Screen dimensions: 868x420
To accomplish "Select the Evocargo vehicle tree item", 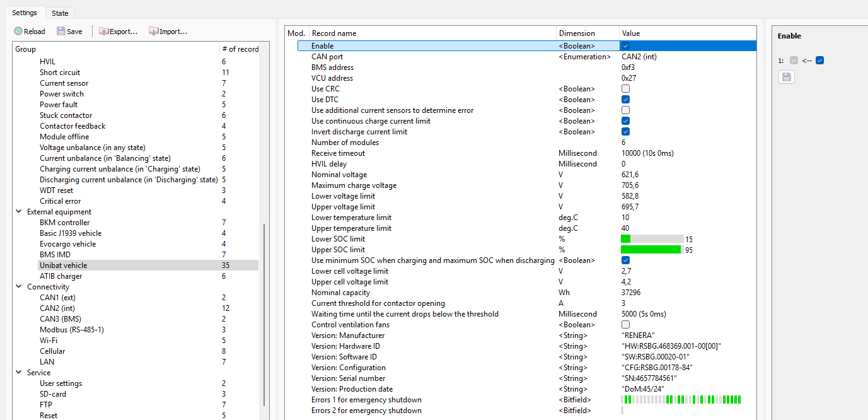I will [67, 244].
